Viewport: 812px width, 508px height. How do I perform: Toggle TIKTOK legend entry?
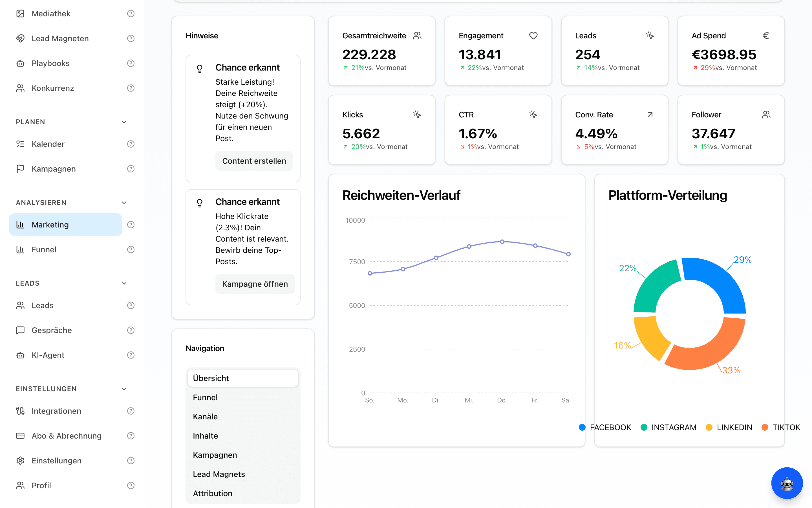781,427
